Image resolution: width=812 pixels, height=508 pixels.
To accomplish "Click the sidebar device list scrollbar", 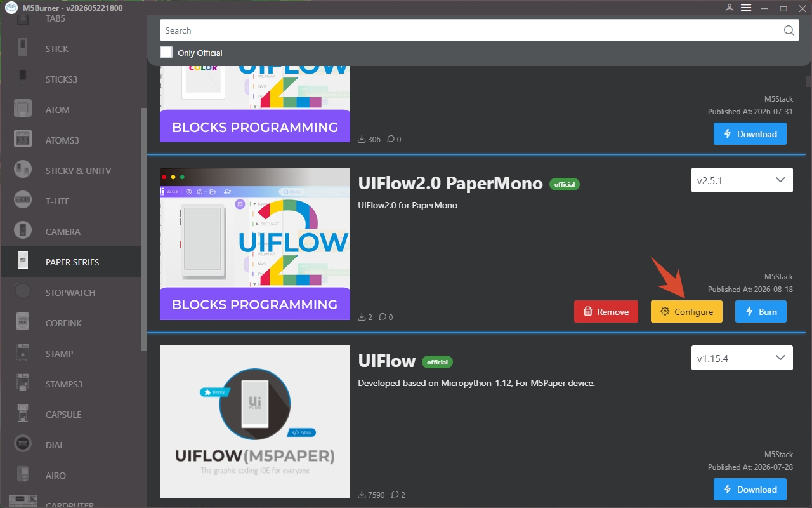I will click(143, 229).
